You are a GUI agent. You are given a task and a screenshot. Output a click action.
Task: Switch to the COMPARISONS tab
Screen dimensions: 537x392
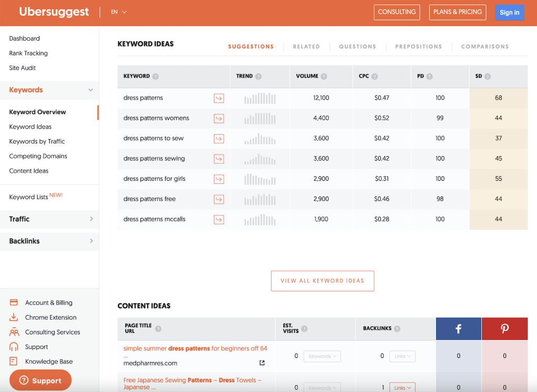(x=485, y=47)
